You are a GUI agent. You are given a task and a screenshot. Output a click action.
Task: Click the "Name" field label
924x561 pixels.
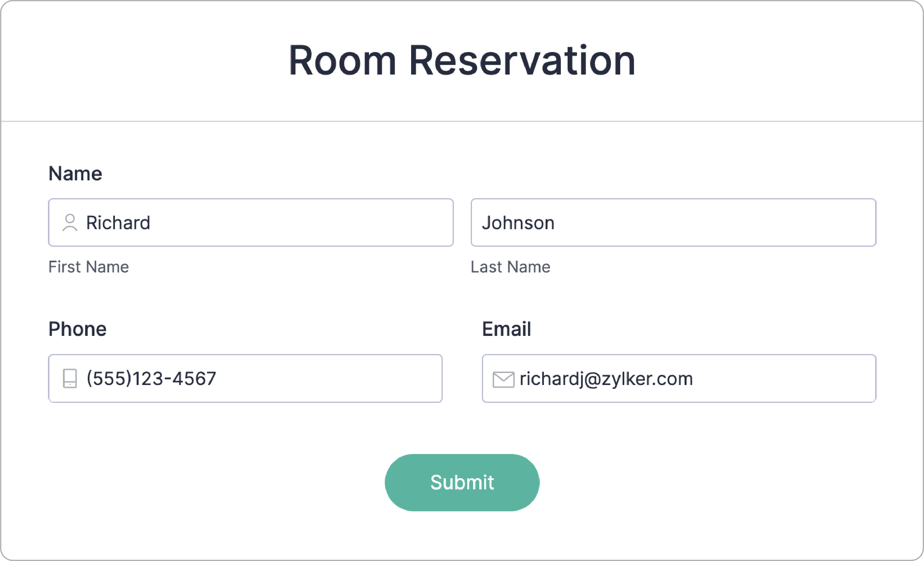(75, 174)
